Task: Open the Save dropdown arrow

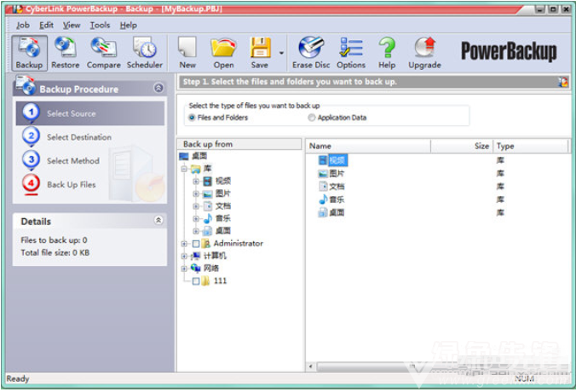Action: pos(281,53)
